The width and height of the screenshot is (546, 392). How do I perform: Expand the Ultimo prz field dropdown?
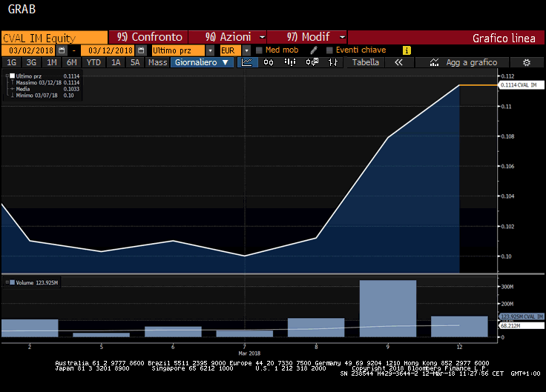pyautogui.click(x=211, y=50)
